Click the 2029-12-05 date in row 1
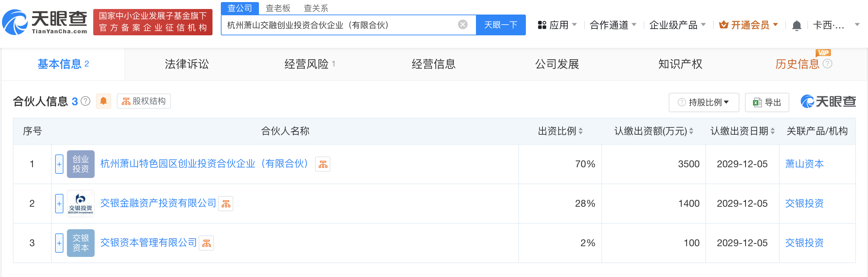The width and height of the screenshot is (868, 277). click(742, 164)
